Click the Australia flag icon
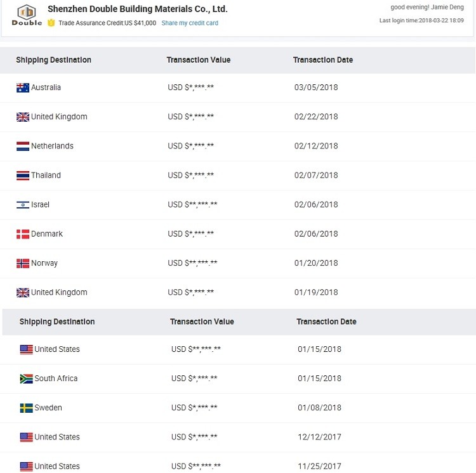Screen dimensions: 476x473 tap(23, 87)
